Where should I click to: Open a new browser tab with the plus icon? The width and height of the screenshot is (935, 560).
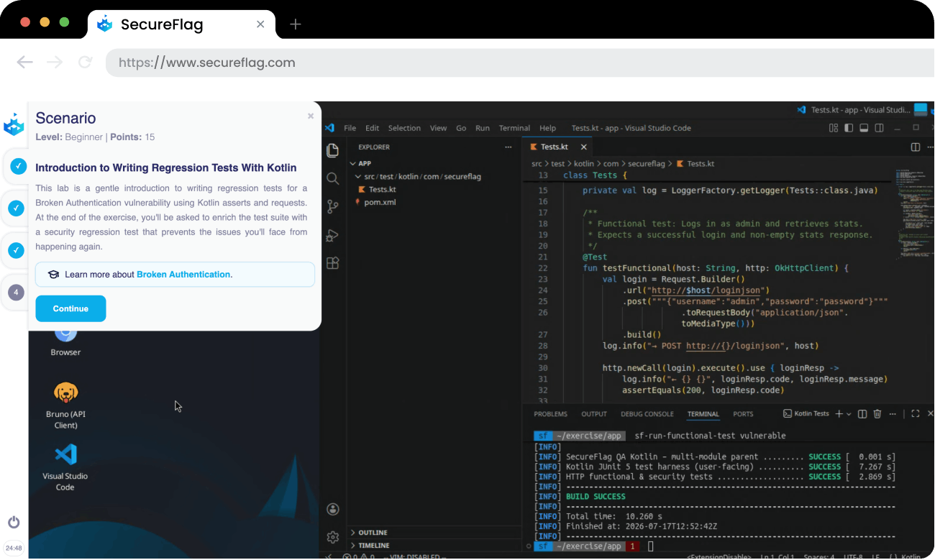pos(295,24)
